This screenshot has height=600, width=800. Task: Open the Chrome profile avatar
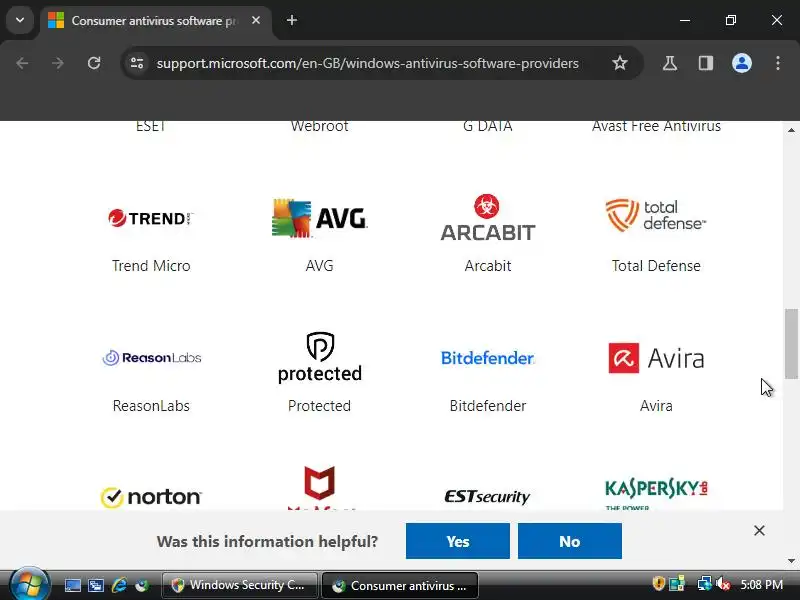point(742,63)
